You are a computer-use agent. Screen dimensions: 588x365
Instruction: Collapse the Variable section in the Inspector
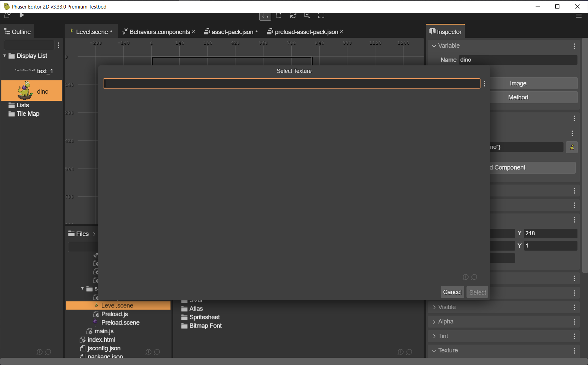pos(434,46)
